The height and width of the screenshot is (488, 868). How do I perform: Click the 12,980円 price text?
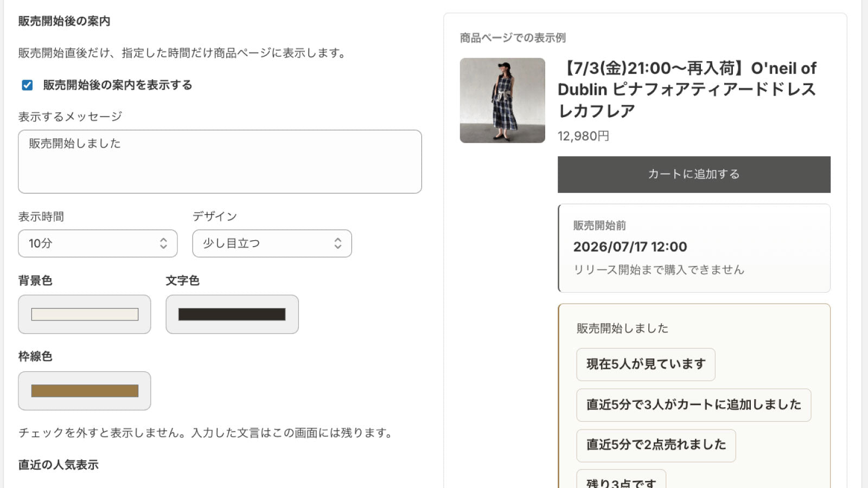(583, 136)
